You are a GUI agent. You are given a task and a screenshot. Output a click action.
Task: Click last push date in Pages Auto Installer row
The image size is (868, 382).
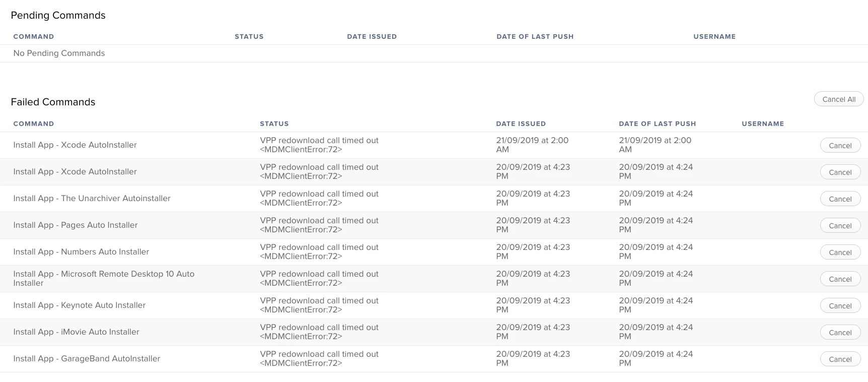[656, 225]
